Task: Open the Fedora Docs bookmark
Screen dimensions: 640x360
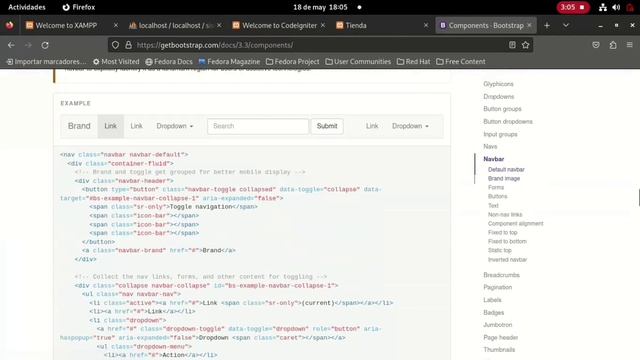Action: click(x=169, y=62)
